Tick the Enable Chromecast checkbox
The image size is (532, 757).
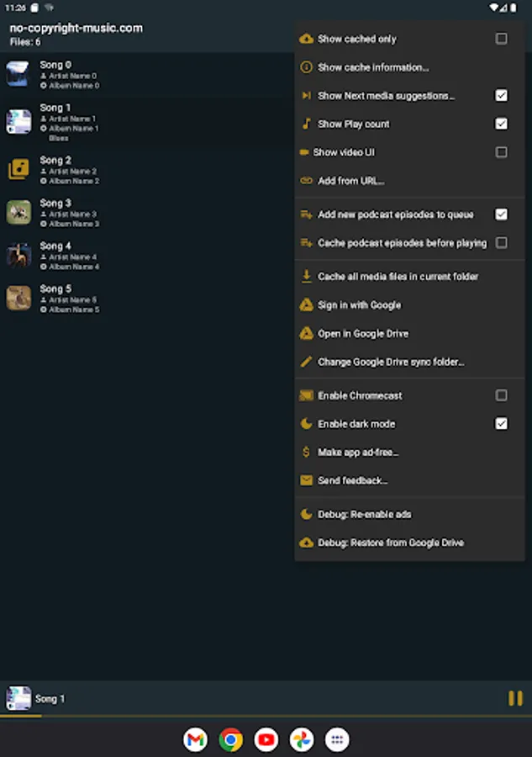point(501,395)
